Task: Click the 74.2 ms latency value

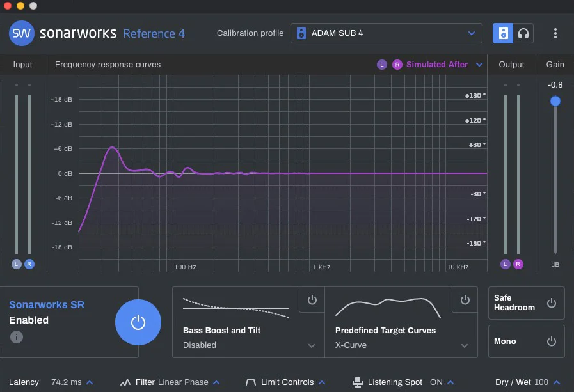Action: (x=67, y=382)
